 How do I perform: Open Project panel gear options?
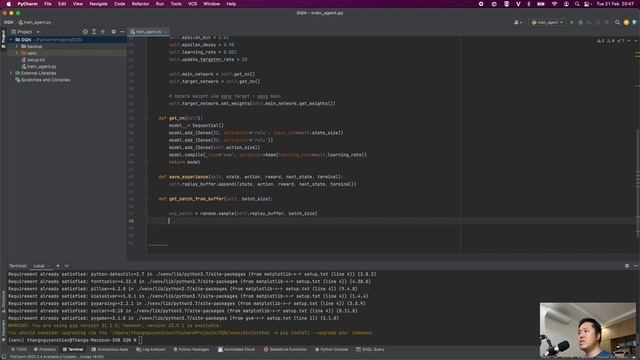click(113, 31)
